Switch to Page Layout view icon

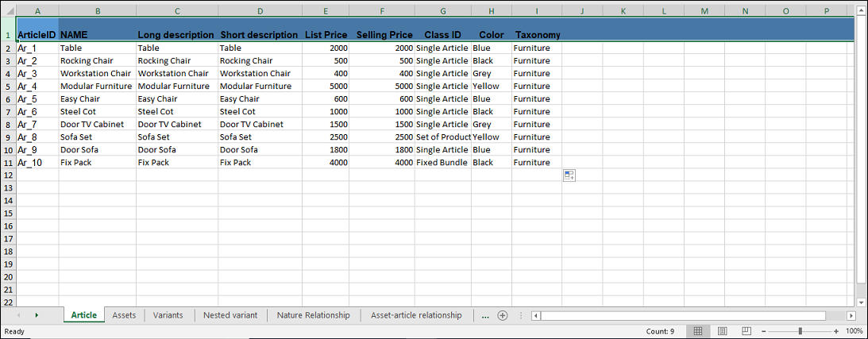click(722, 331)
